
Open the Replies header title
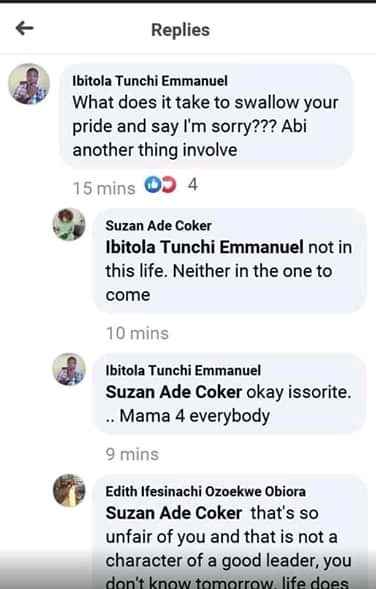tap(180, 30)
